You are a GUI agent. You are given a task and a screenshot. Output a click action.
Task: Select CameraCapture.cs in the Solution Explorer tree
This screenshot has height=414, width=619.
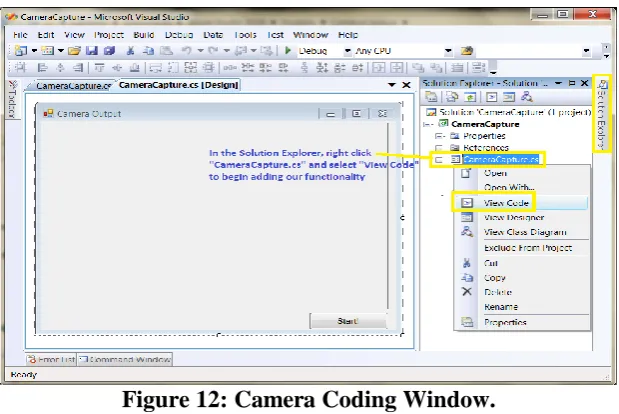(x=501, y=159)
